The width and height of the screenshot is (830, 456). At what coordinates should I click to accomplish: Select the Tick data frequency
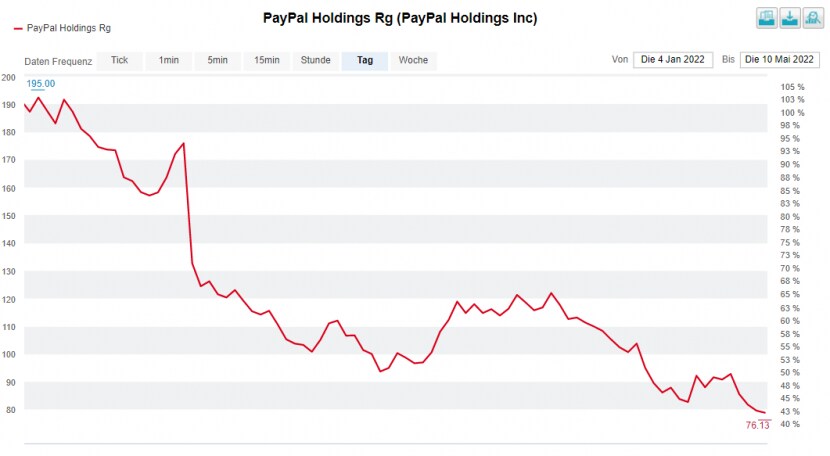point(119,60)
